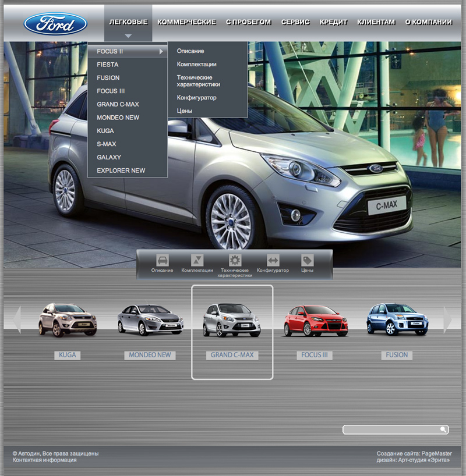Open the gear icon for Технические характеристики
The width and height of the screenshot is (466, 476).
pyautogui.click(x=235, y=260)
